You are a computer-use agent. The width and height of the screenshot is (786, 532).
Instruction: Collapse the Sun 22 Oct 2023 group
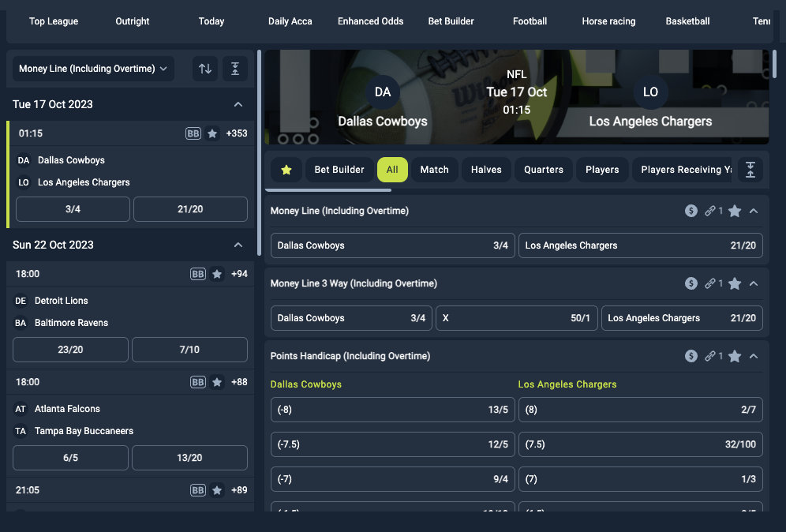[x=238, y=245]
